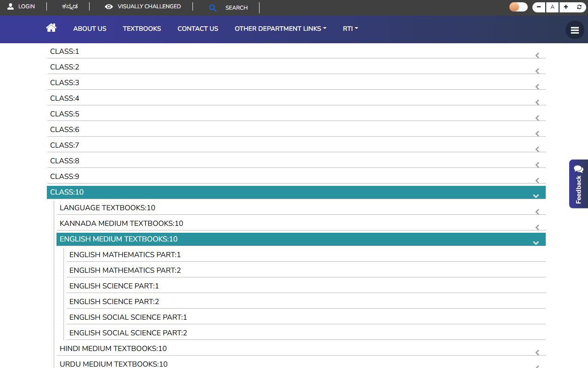Image resolution: width=588 pixels, height=368 pixels.
Task: Increase font size with plus button
Action: coord(566,7)
